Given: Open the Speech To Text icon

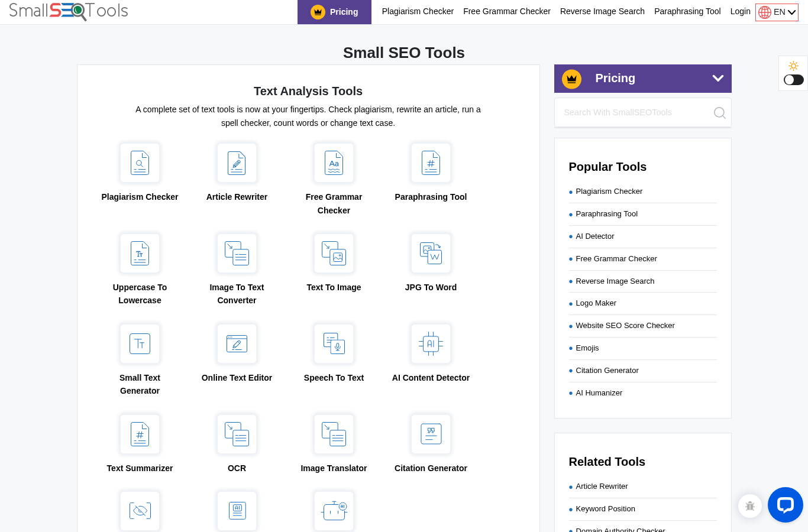Looking at the screenshot, I should (x=334, y=344).
